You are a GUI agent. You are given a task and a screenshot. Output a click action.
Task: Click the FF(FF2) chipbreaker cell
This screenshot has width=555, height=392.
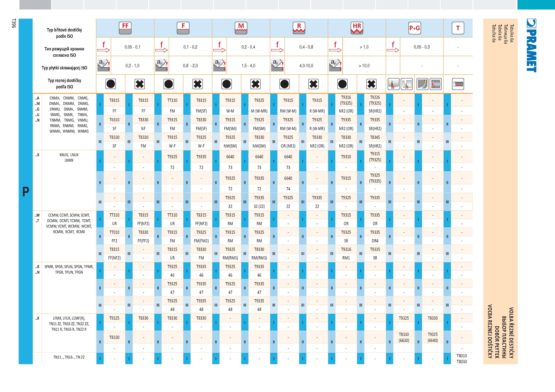pyautogui.click(x=143, y=241)
